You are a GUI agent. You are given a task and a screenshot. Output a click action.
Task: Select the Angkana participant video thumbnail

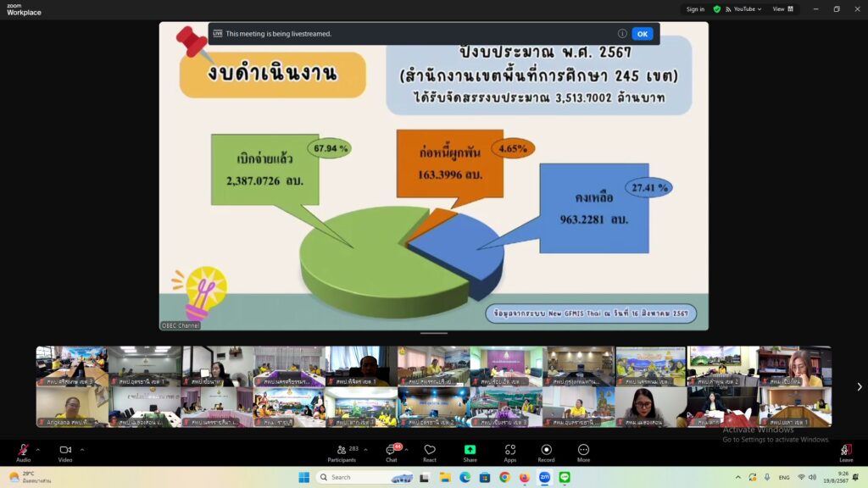[x=71, y=407]
